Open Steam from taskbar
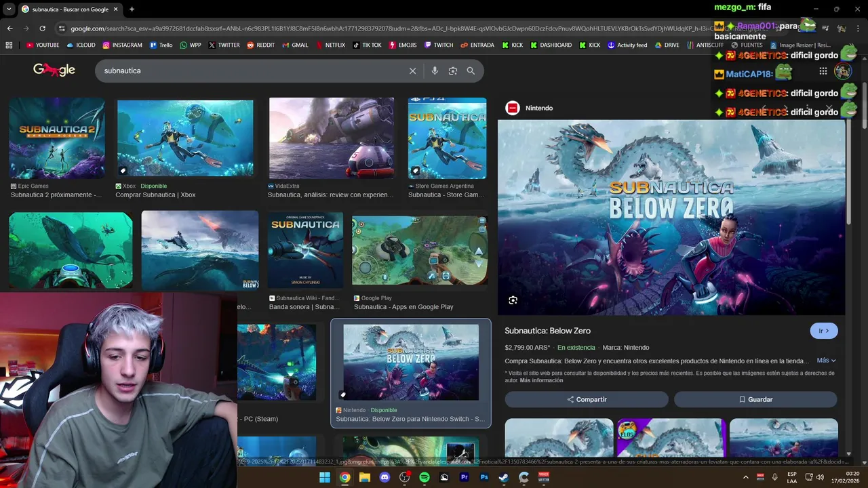This screenshot has width=868, height=488. pyautogui.click(x=504, y=477)
